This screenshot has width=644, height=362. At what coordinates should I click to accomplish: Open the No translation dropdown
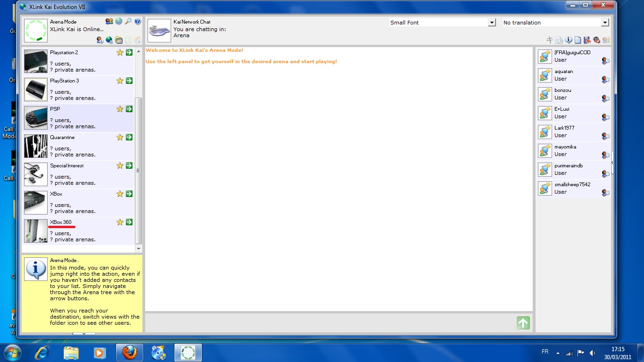pyautogui.click(x=605, y=23)
